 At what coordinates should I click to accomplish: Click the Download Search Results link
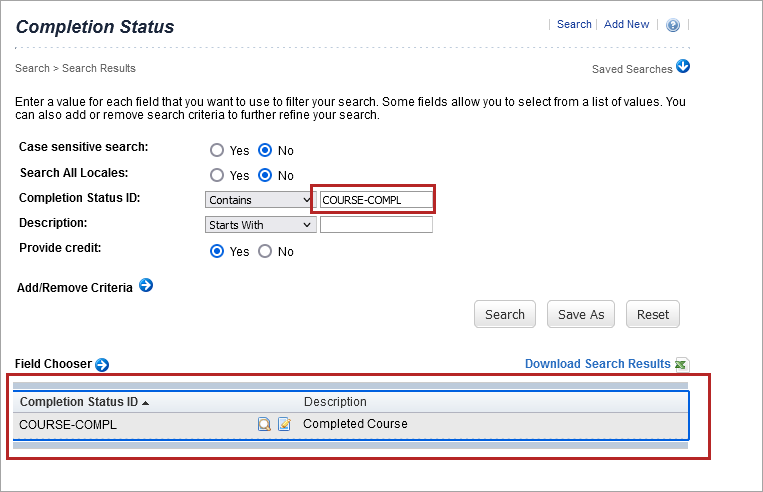[x=597, y=364]
